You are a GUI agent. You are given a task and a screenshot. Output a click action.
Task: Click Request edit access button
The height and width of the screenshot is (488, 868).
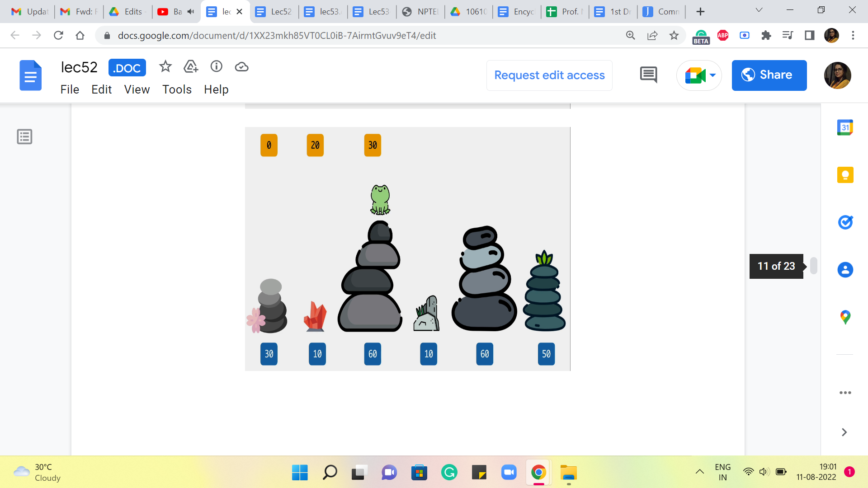pos(549,75)
